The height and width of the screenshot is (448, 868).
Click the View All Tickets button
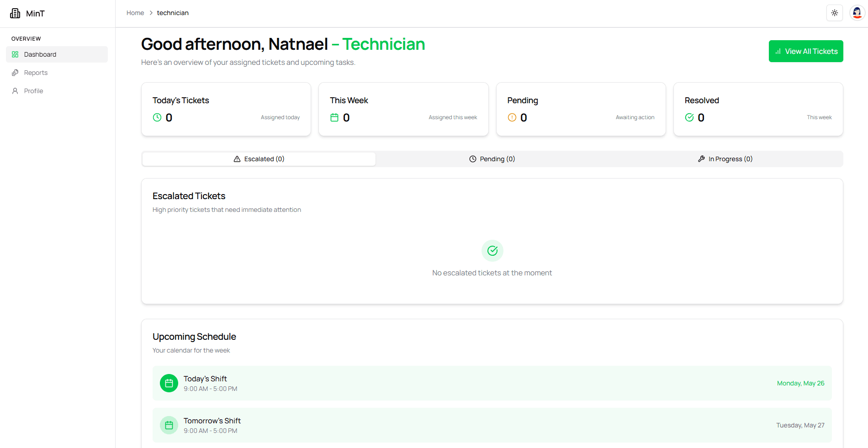coord(806,51)
